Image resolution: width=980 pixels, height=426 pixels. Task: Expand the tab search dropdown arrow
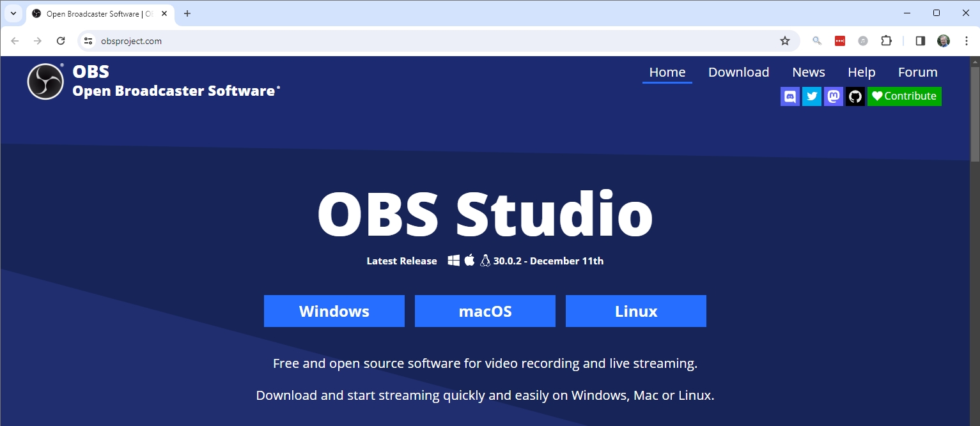tap(13, 13)
